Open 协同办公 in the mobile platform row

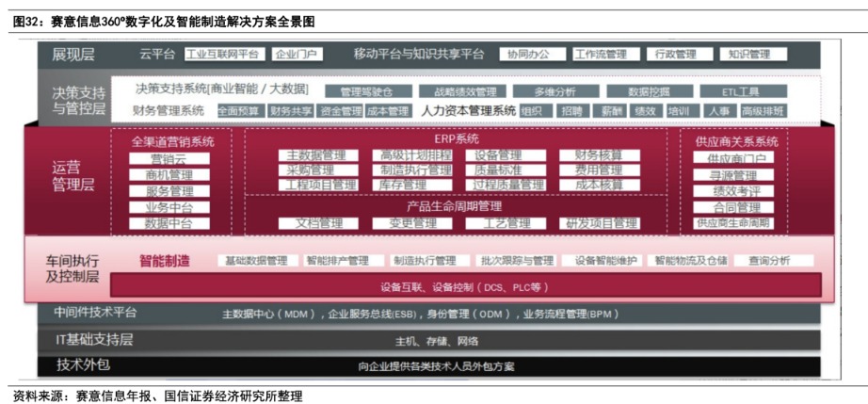[x=525, y=55]
